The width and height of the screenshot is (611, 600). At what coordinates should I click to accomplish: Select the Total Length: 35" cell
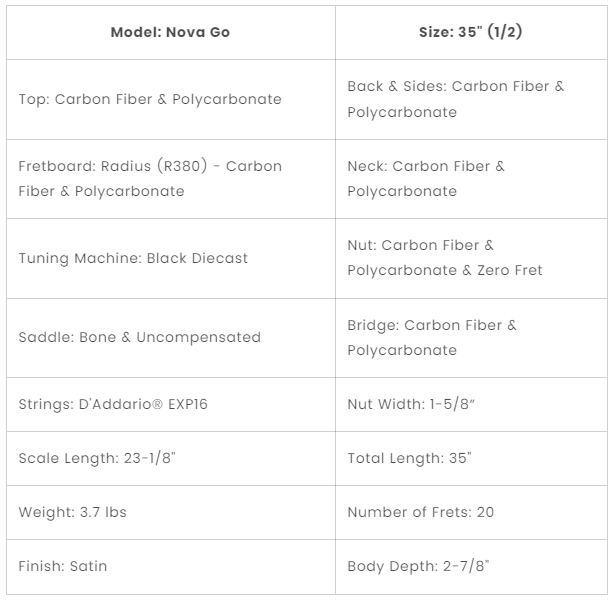[471, 459]
